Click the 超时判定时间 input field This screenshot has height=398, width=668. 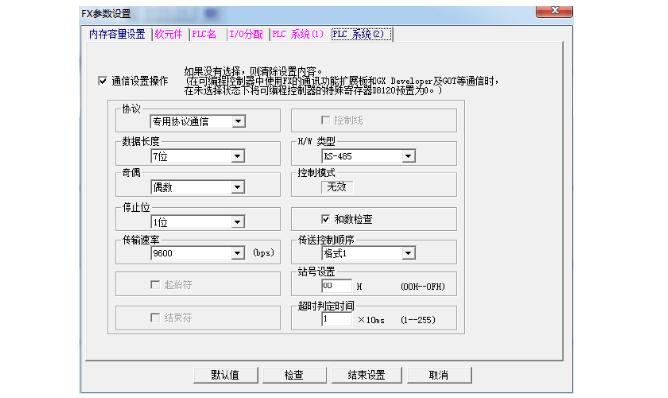(x=337, y=319)
